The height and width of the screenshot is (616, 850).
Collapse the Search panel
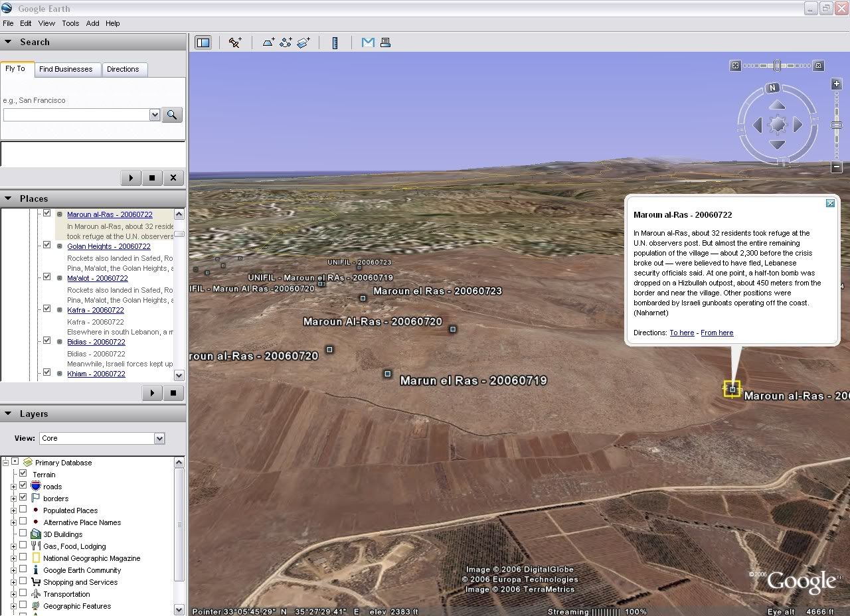click(8, 42)
